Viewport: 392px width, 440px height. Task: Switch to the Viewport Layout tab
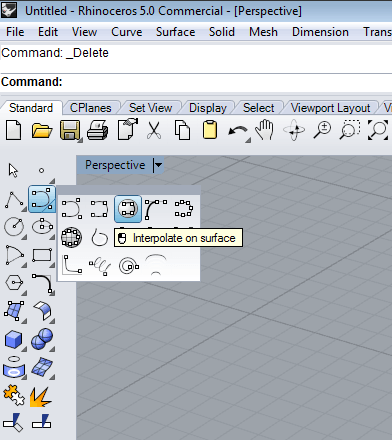tap(330, 108)
